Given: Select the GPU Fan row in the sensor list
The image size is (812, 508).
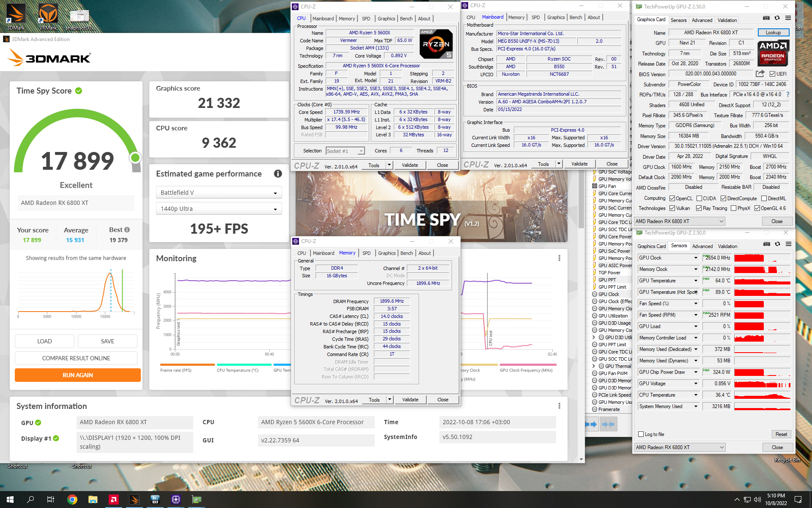Looking at the screenshot, I should (x=608, y=186).
